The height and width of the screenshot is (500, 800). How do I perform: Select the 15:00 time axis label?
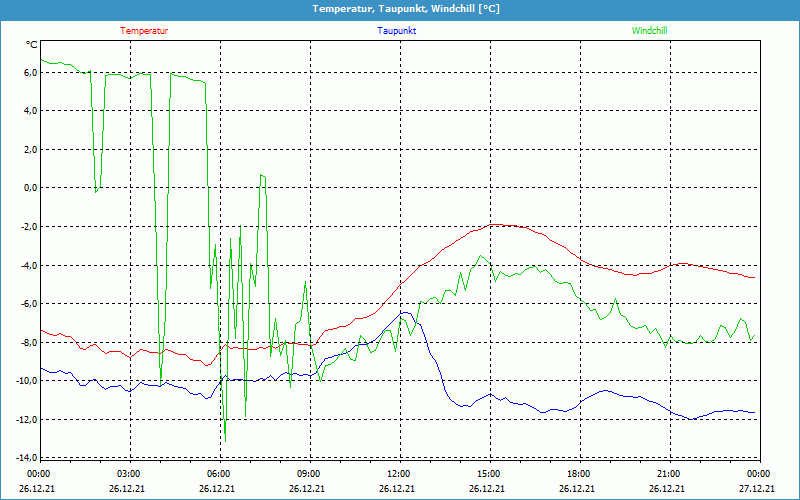489,474
